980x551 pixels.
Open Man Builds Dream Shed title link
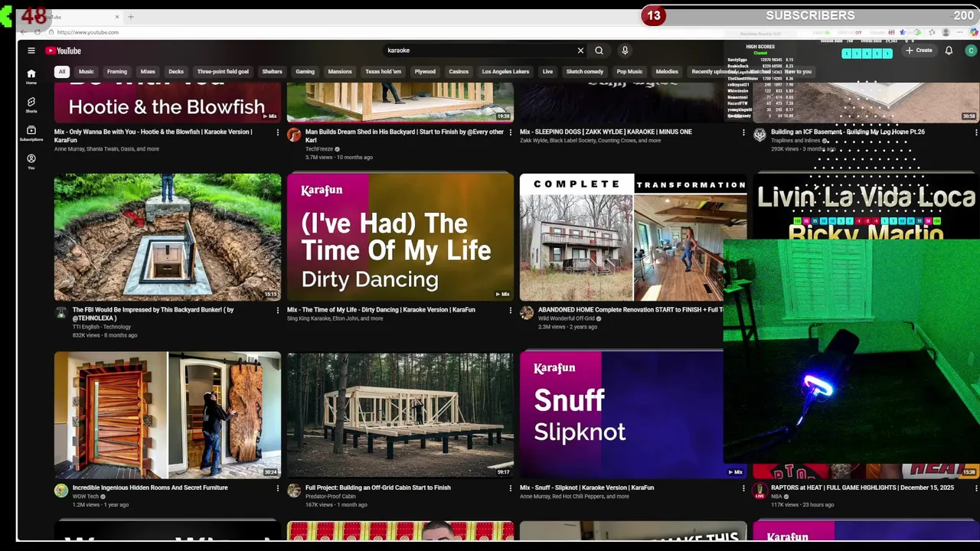[x=404, y=135]
